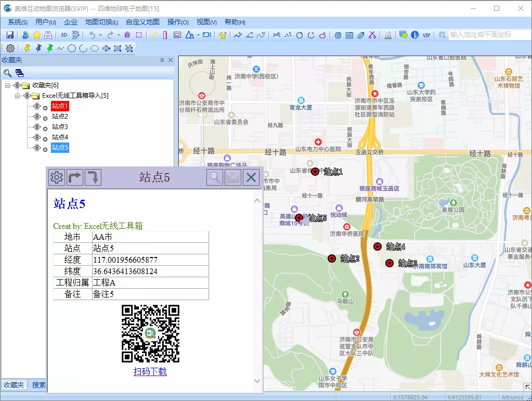This screenshot has width=532, height=401.
Task: Select the purple scissors cut tool
Action: 372,35
